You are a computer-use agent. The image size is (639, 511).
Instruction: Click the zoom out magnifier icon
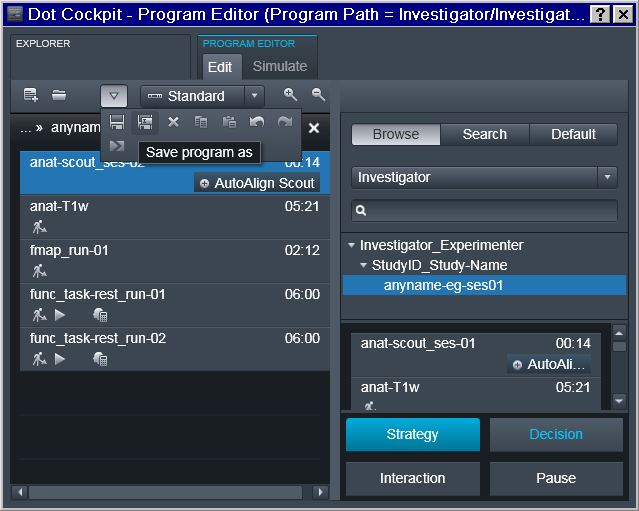pyautogui.click(x=318, y=95)
